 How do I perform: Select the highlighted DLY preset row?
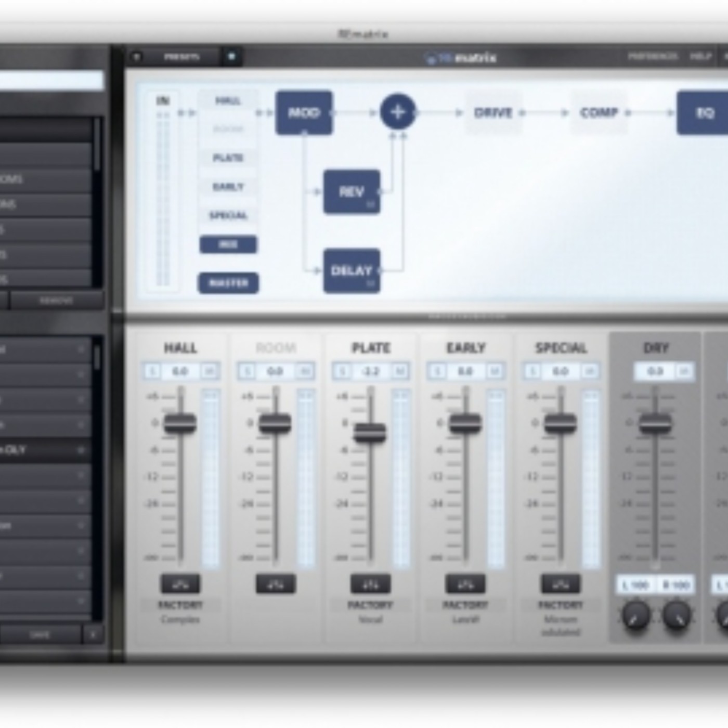46,450
